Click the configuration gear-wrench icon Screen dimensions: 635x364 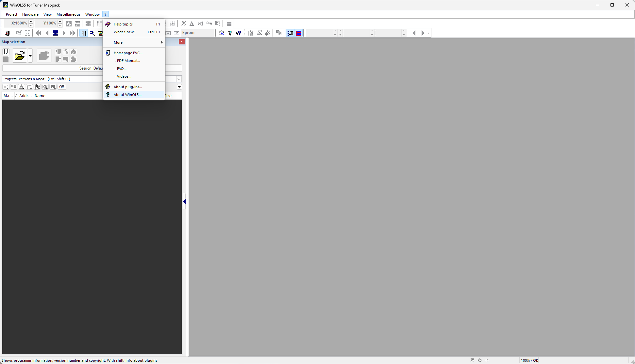point(222,33)
